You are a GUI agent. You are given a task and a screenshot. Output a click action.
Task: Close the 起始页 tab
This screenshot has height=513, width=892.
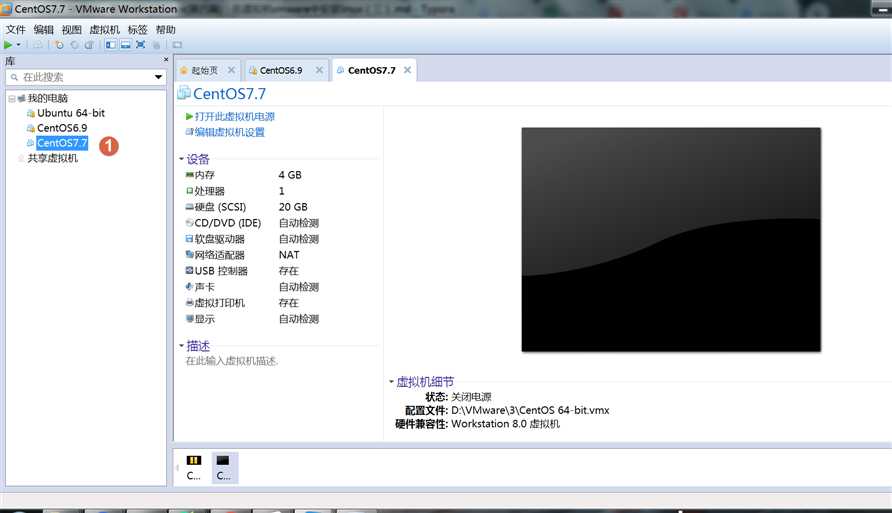(232, 70)
